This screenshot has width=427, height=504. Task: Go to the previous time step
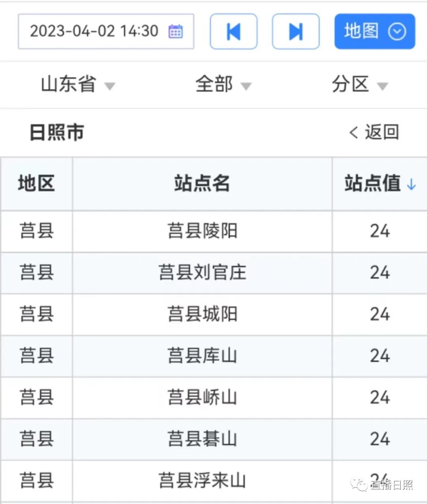(234, 32)
